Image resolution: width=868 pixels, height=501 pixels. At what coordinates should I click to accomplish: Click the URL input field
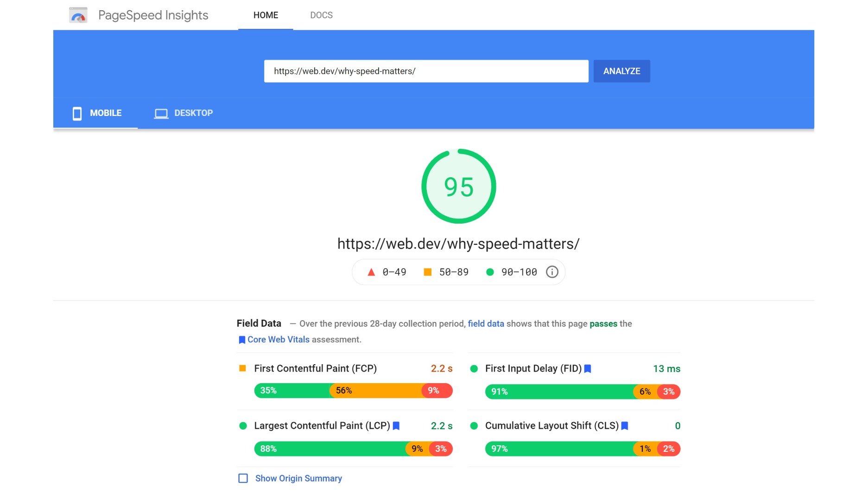coord(426,71)
